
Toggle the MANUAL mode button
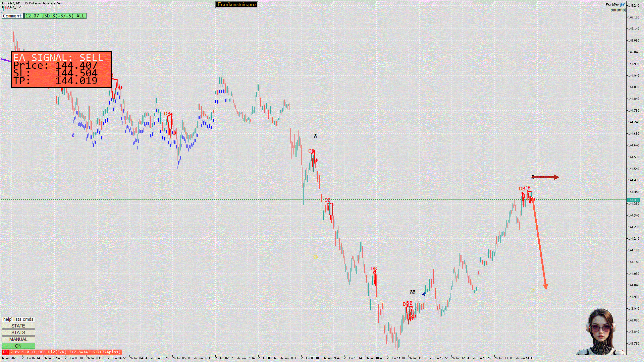(x=18, y=339)
